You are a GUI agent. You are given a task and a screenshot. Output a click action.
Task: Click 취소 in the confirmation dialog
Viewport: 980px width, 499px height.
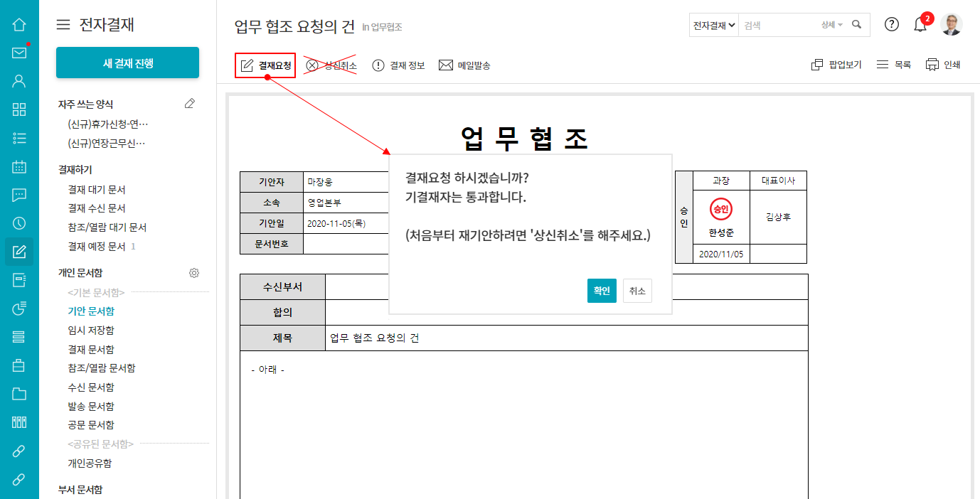click(x=637, y=291)
